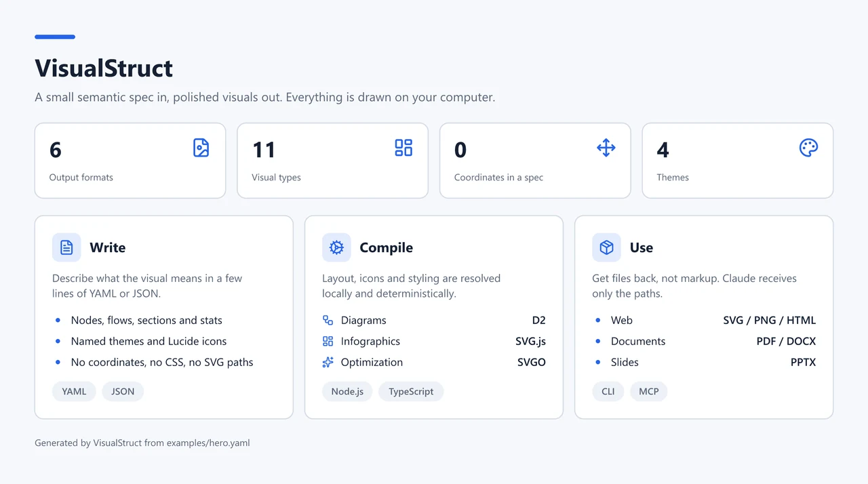Screen dimensions: 868x484
Task: Click the Compile gear-play icon
Action: [336, 247]
